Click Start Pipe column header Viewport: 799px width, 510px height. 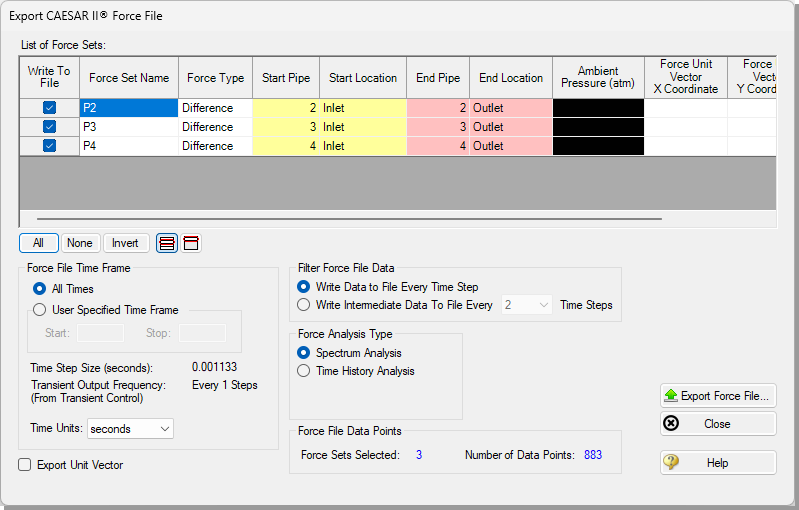(286, 77)
